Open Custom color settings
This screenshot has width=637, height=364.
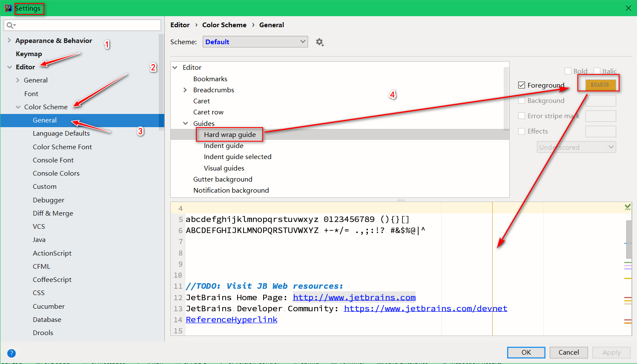(x=45, y=186)
